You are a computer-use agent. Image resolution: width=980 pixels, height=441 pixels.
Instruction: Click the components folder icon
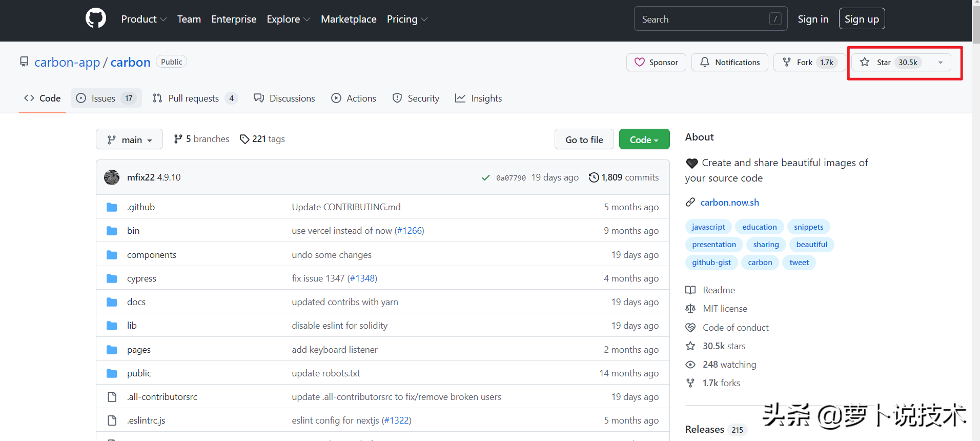(112, 255)
